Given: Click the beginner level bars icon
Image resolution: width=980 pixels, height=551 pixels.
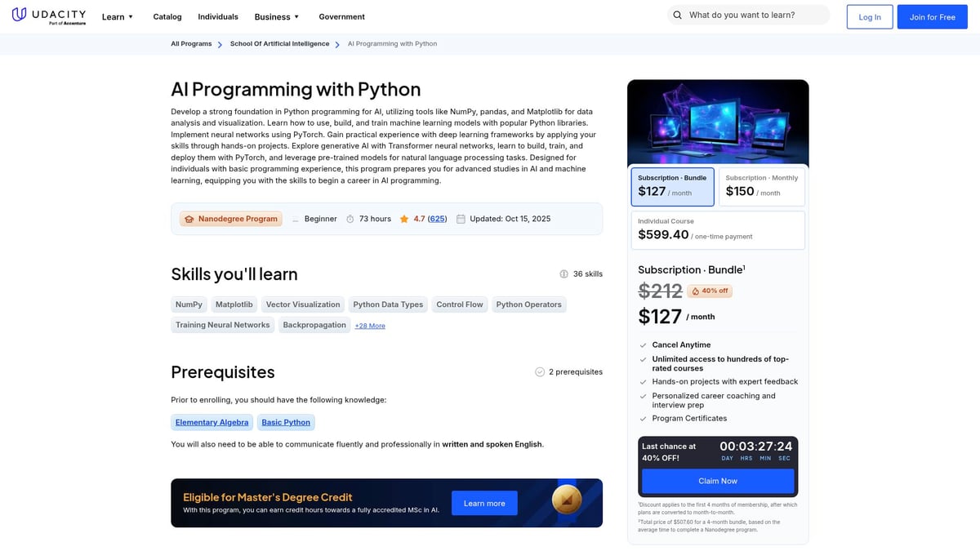Looking at the screenshot, I should [x=296, y=219].
